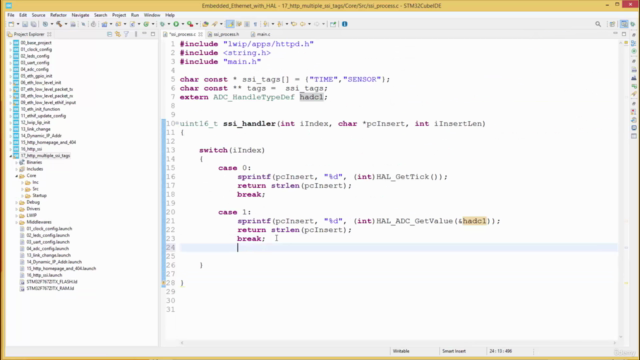The width and height of the screenshot is (640, 360).
Task: Click the flashlight Search toolbar icon
Action: point(215,24)
